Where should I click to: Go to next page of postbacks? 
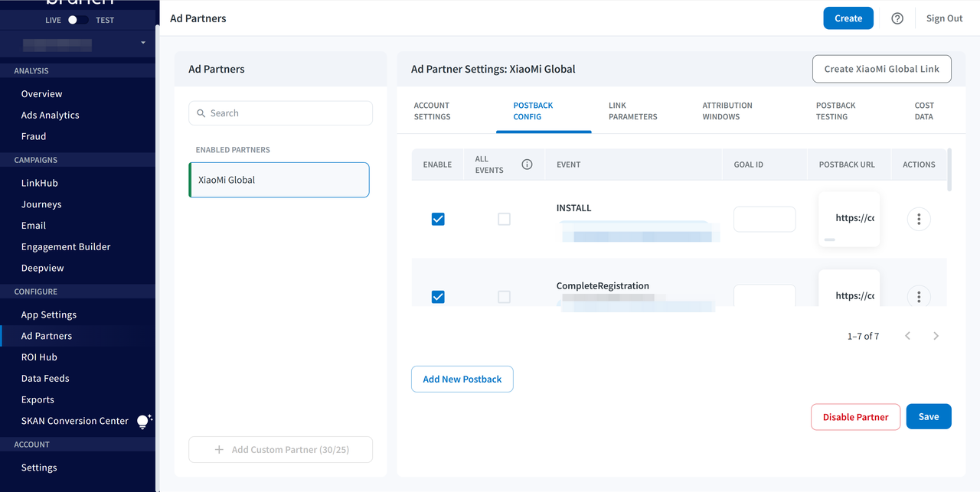click(936, 336)
